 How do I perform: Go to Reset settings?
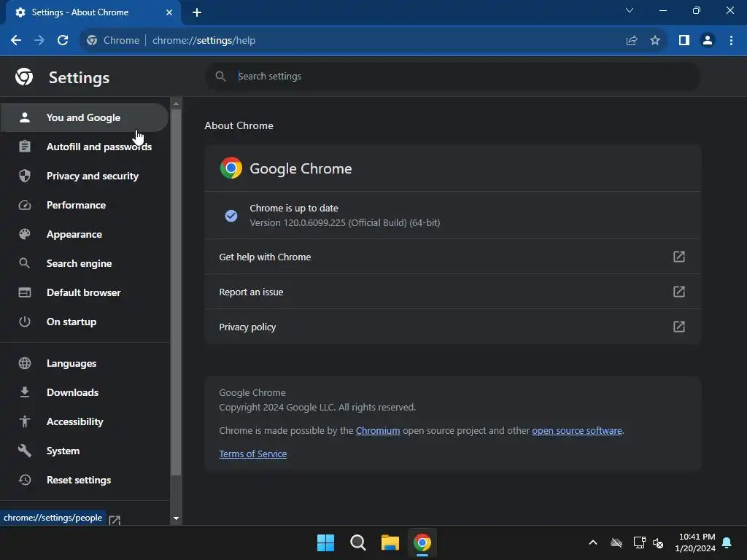click(x=85, y=480)
